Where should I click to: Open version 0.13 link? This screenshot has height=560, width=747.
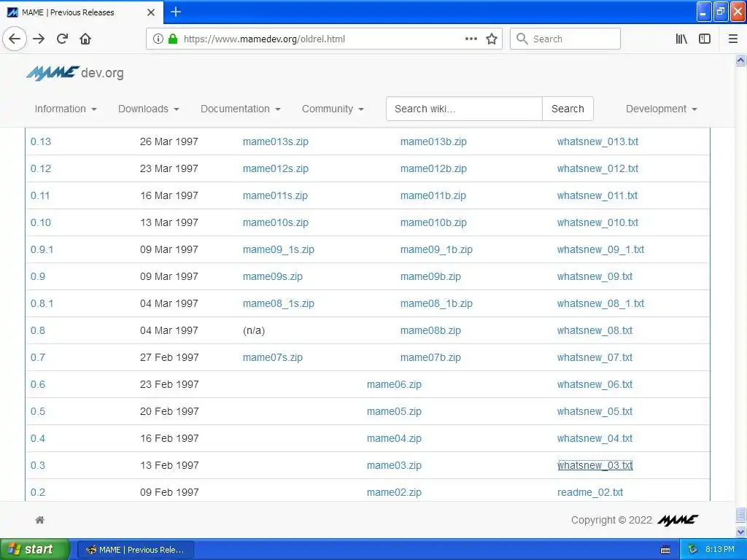[x=41, y=141]
